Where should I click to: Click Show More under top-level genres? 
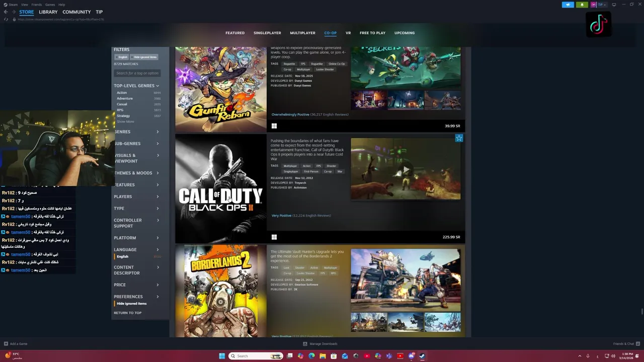click(x=126, y=122)
